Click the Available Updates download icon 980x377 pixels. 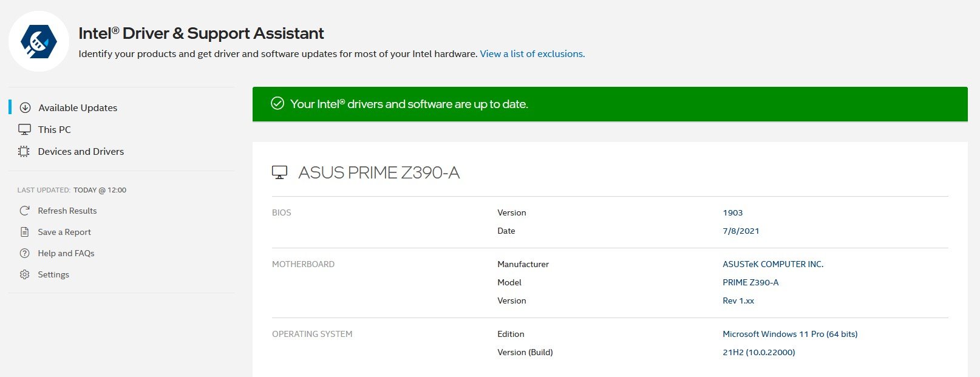tap(25, 107)
